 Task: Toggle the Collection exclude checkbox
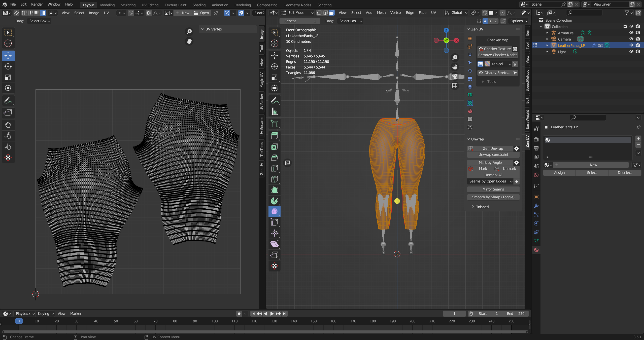point(625,26)
